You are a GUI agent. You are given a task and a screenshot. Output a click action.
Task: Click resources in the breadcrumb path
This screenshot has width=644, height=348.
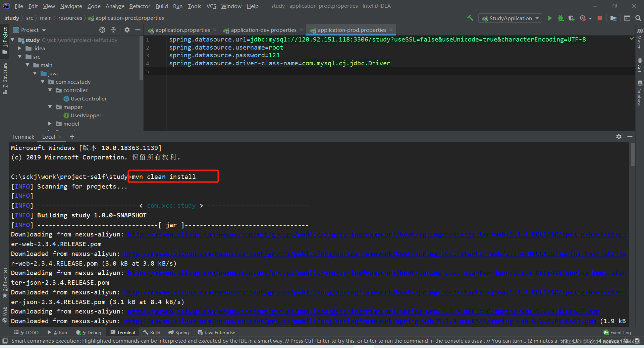pos(70,18)
